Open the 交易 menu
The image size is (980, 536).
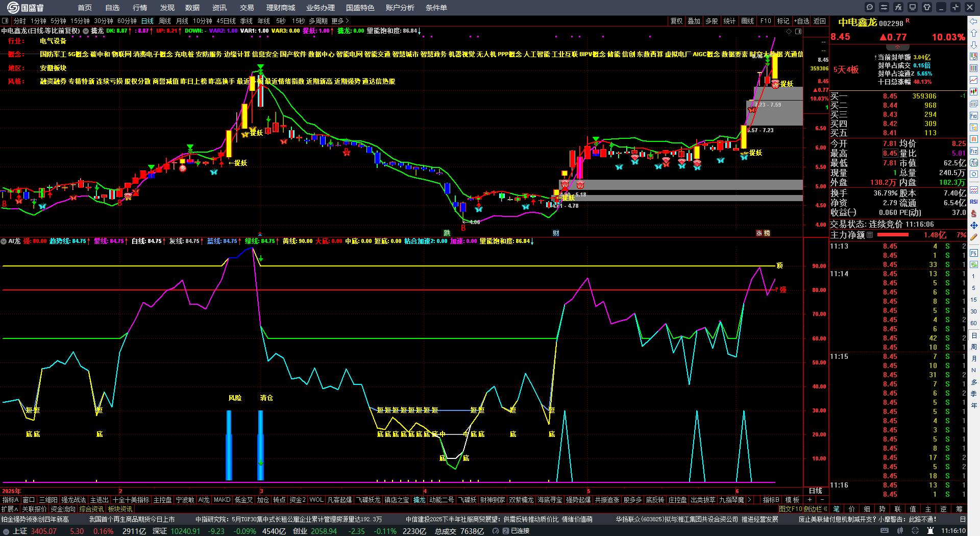pos(247,8)
